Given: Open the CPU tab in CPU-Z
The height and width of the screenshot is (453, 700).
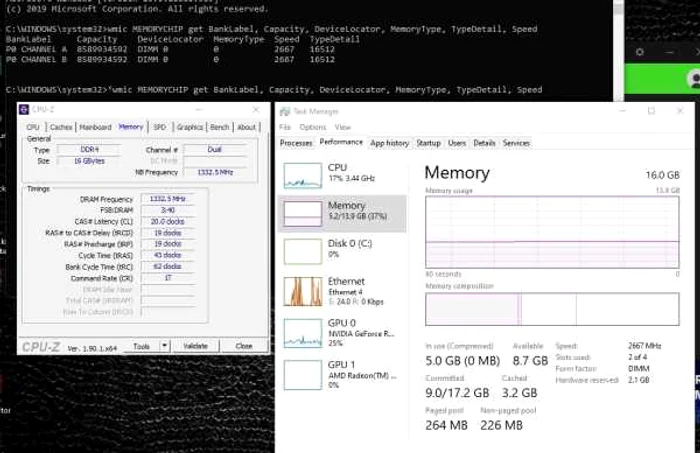Looking at the screenshot, I should [x=33, y=127].
